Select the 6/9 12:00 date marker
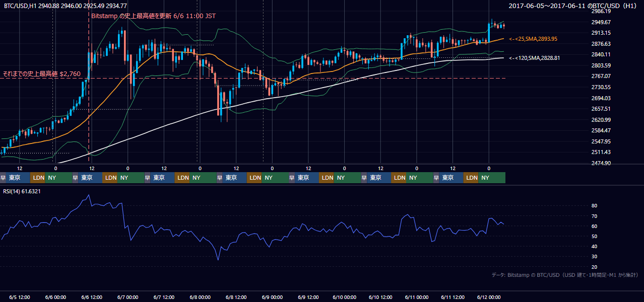This screenshot has width=644, height=302. 308,297
